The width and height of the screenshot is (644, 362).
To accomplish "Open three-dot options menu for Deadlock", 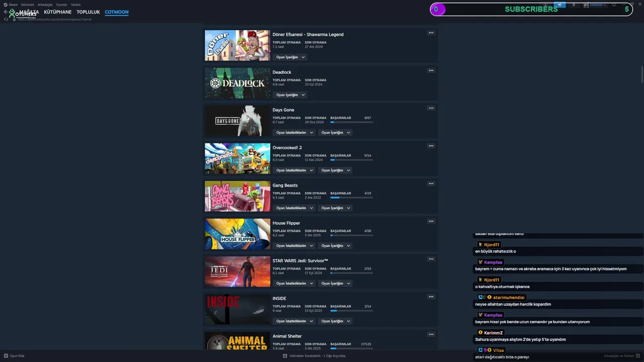I will tap(431, 70).
